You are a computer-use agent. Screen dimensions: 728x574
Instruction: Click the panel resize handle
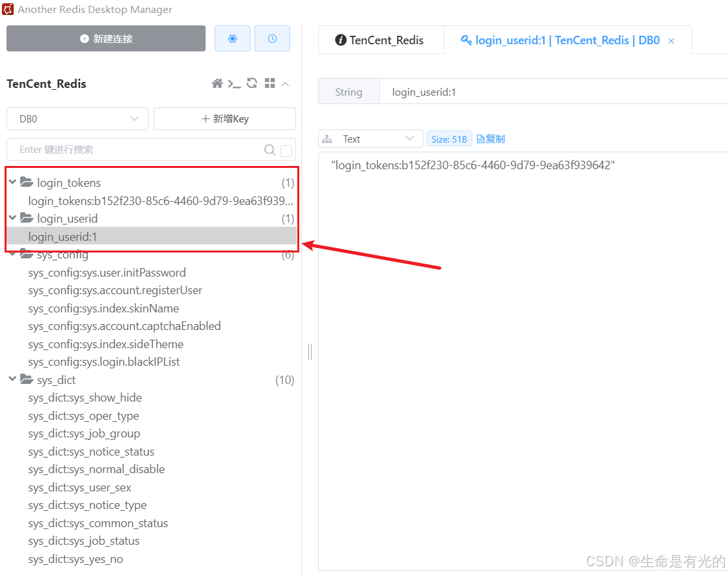point(310,351)
